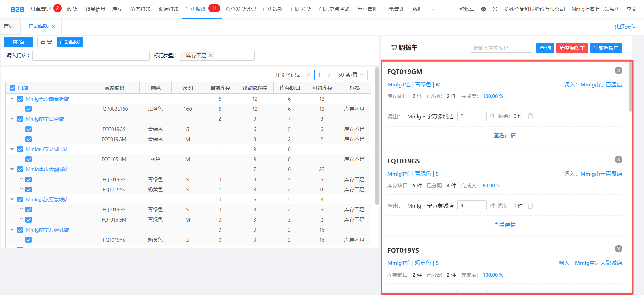Screen dimensions: 644x295
Task: Collapse the Mmlg南宁百盛店 tree node
Action: [12, 119]
